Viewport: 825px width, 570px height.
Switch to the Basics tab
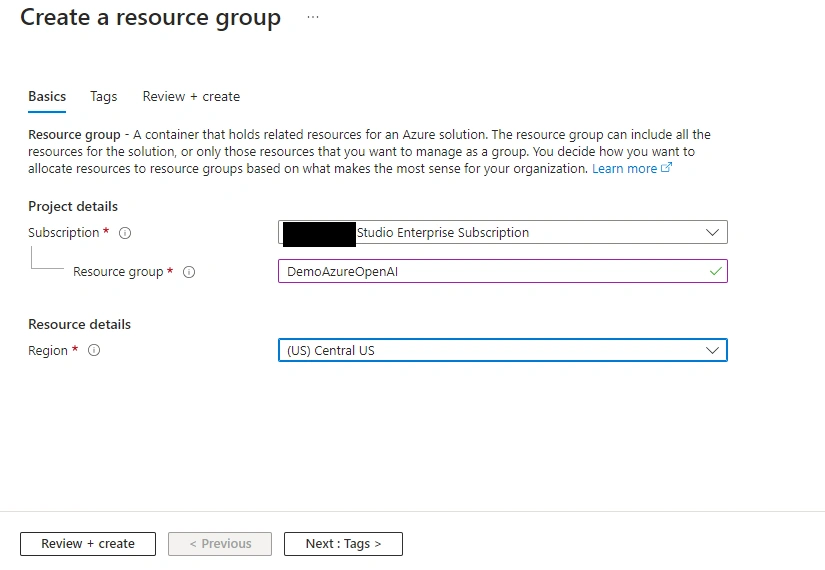point(47,97)
